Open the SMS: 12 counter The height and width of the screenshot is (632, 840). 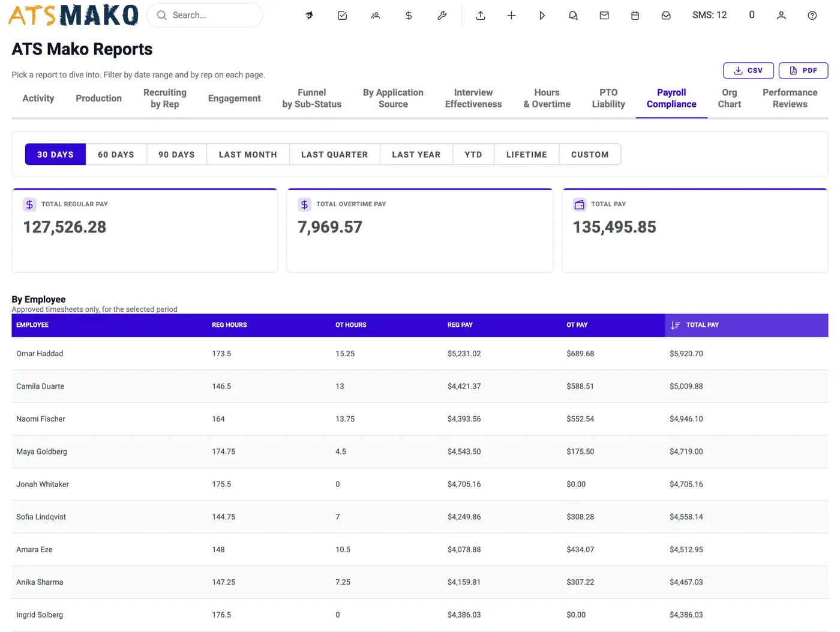709,15
